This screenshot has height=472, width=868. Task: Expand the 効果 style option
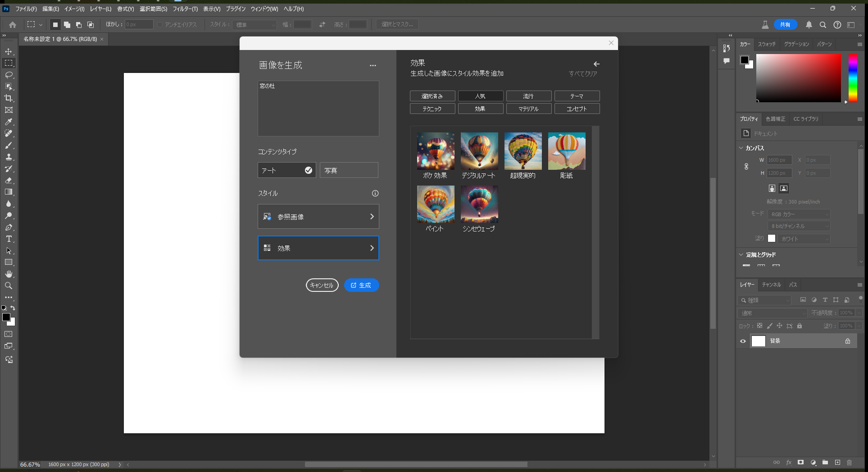pos(318,248)
